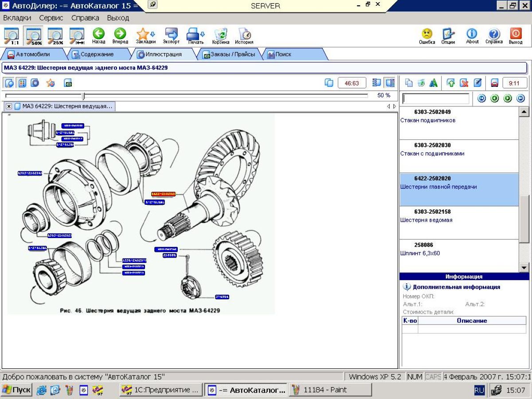Click the red car icon in parts panel

pos(495,83)
